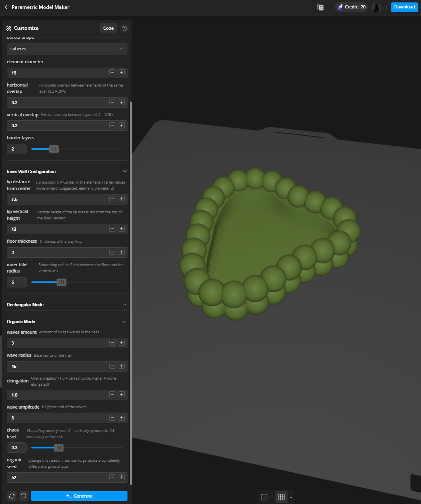This screenshot has width=421, height=504.
Task: Increase horizontal overlap with plus button
Action: click(121, 103)
